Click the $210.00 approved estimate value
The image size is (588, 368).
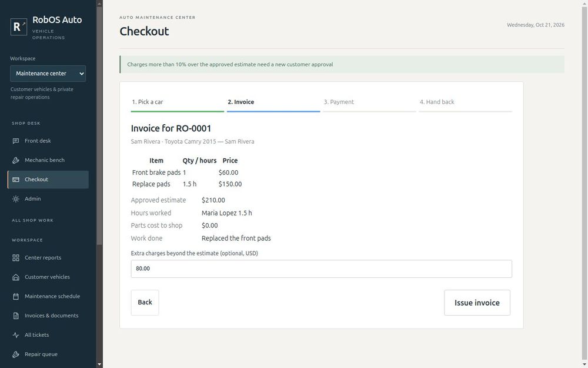coord(213,201)
